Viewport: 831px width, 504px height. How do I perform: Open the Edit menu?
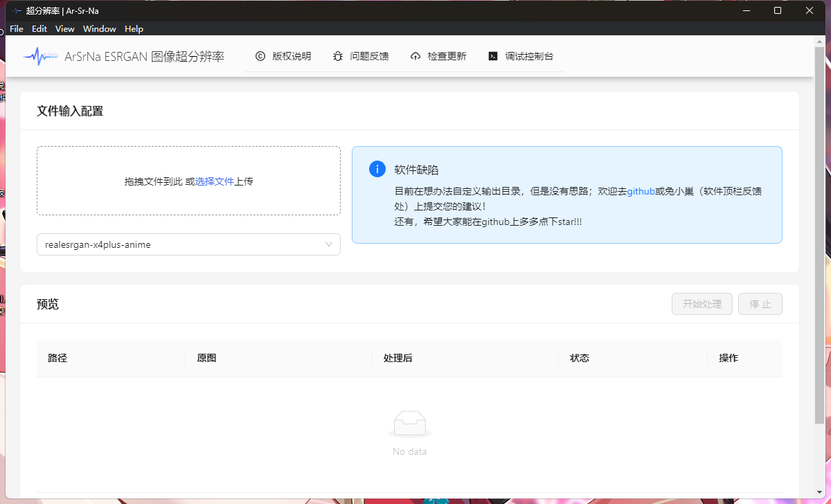coord(39,29)
